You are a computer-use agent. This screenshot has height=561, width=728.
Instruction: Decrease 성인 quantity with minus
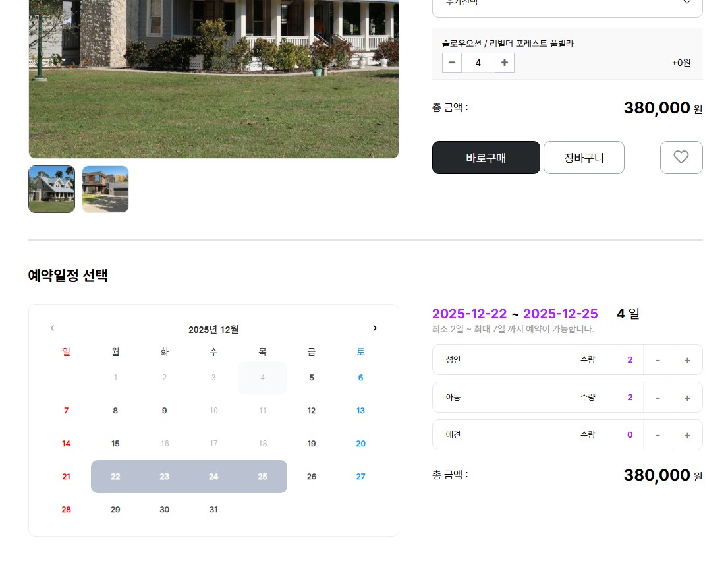[x=658, y=360]
